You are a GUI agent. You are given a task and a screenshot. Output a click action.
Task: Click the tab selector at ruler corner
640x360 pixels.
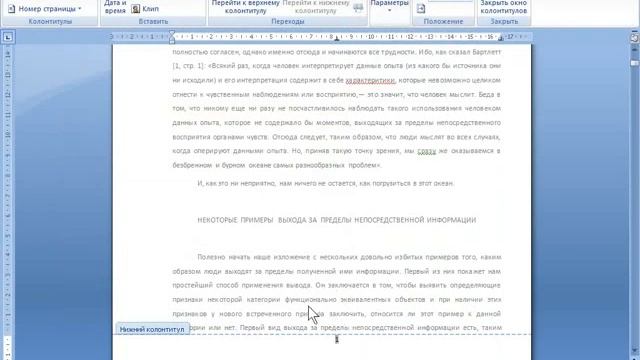click(8, 38)
